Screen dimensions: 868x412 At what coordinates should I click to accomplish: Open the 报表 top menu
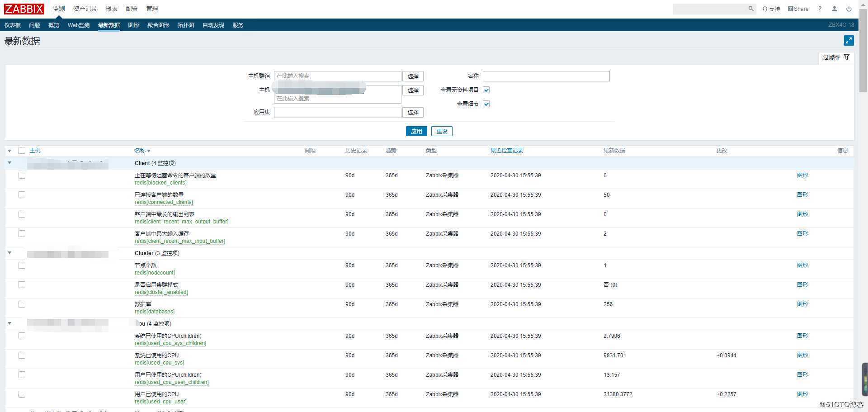click(111, 9)
